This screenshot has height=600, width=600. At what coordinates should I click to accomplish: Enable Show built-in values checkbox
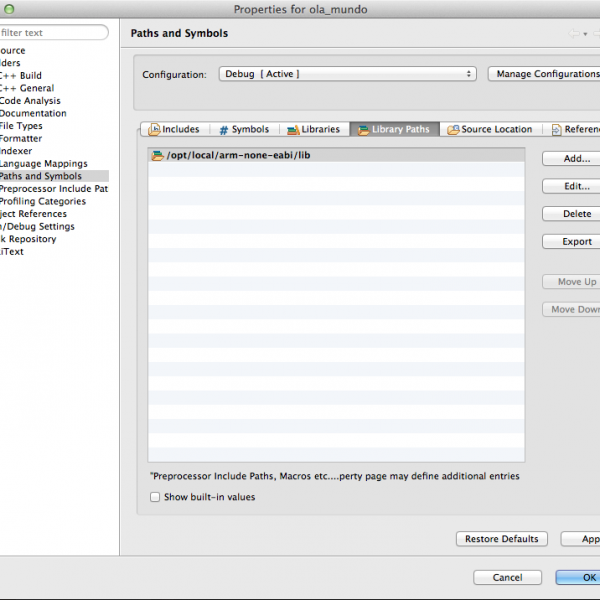point(155,497)
